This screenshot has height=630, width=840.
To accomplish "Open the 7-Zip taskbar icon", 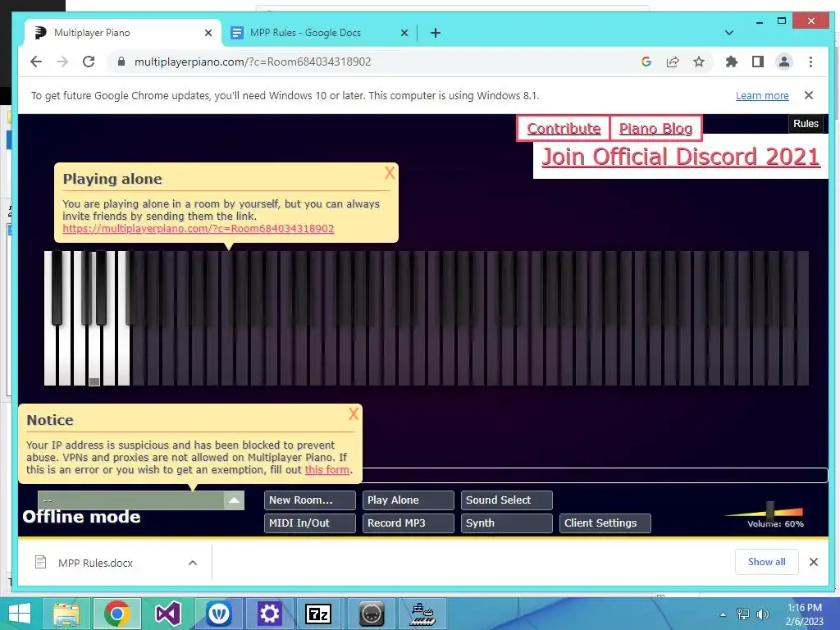I will coord(320,614).
